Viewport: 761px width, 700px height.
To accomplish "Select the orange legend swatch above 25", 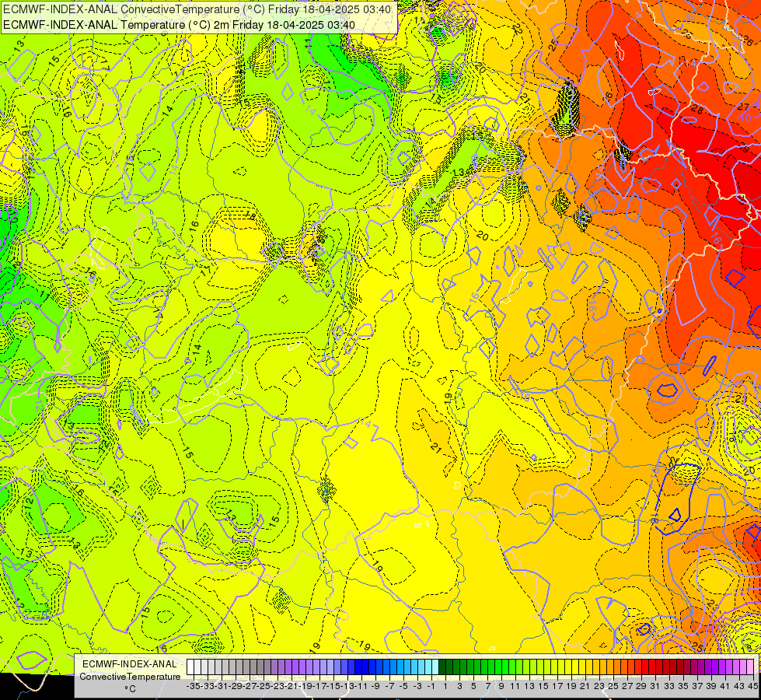I will pos(617,667).
